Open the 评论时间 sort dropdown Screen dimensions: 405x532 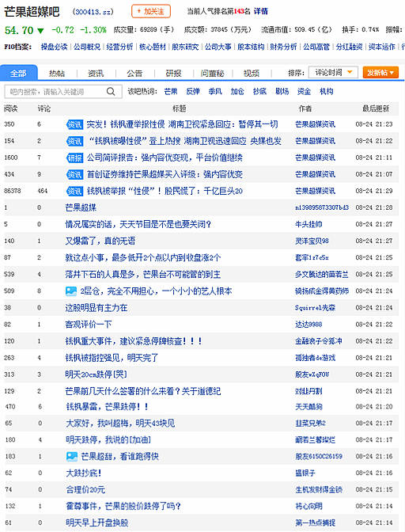[x=334, y=72]
